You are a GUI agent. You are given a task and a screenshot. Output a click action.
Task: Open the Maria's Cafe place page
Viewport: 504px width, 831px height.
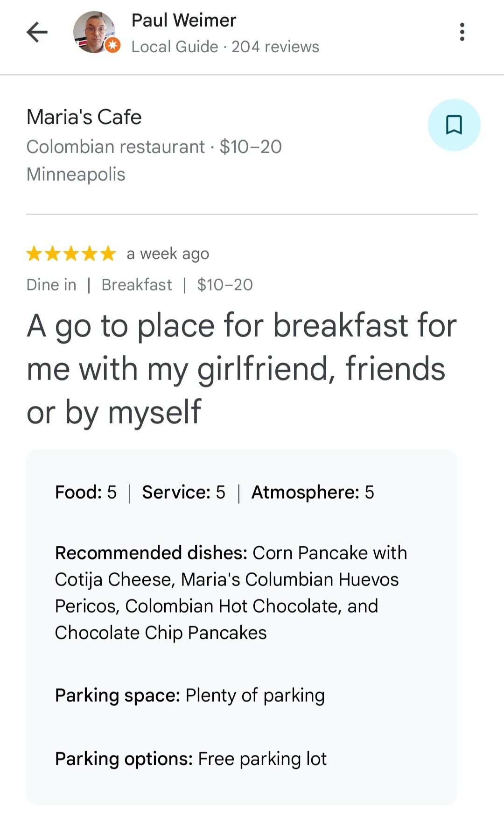click(x=84, y=117)
